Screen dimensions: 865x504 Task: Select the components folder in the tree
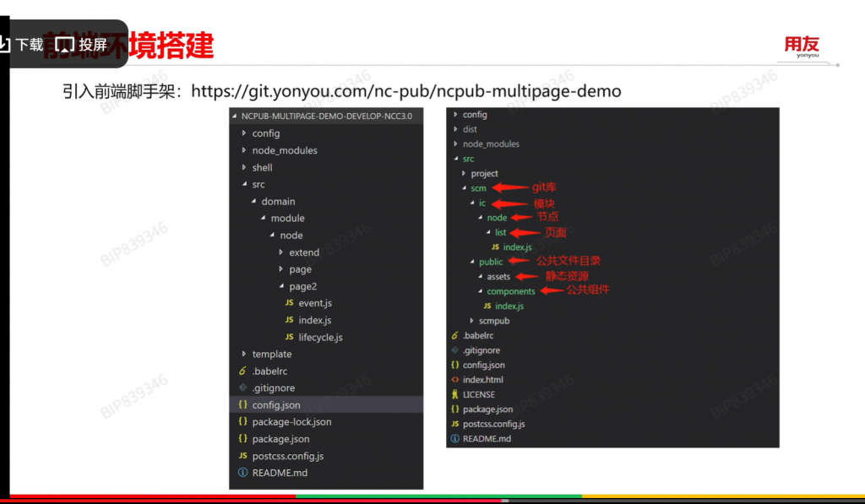click(x=510, y=291)
